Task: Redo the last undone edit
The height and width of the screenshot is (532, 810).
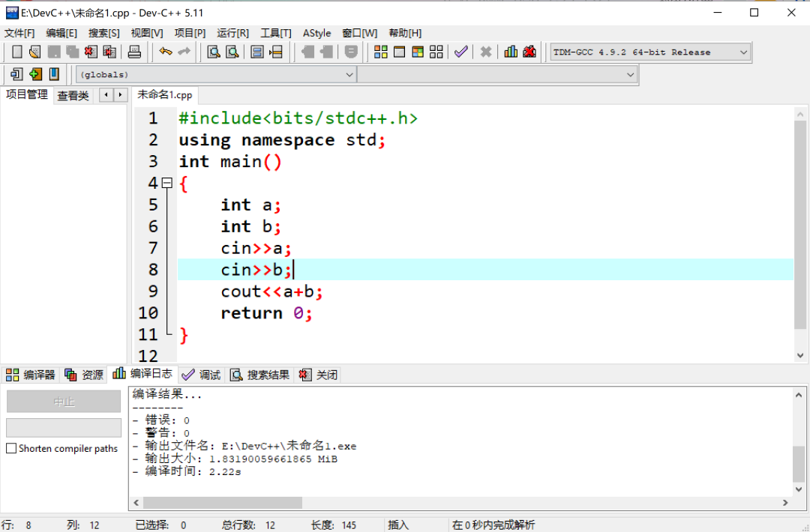Action: (184, 52)
